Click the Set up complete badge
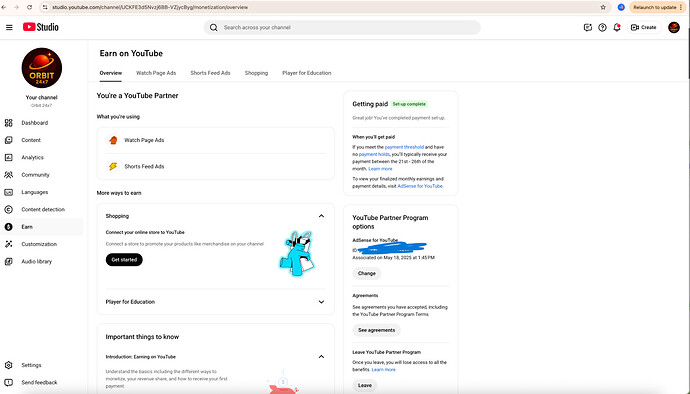Image resolution: width=690 pixels, height=394 pixels. pyautogui.click(x=409, y=104)
